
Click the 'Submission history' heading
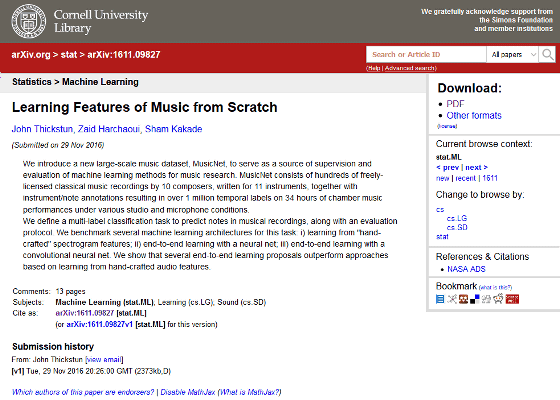[53, 346]
